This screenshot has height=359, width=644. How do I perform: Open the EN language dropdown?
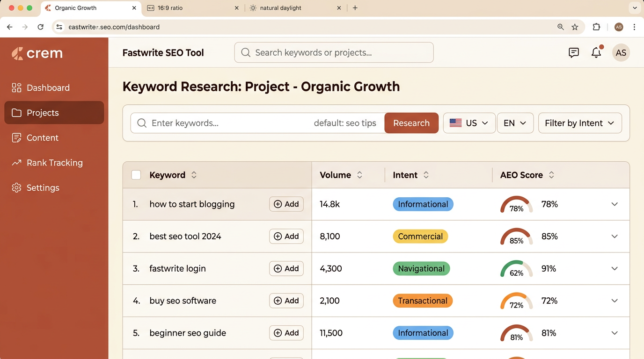(x=515, y=123)
